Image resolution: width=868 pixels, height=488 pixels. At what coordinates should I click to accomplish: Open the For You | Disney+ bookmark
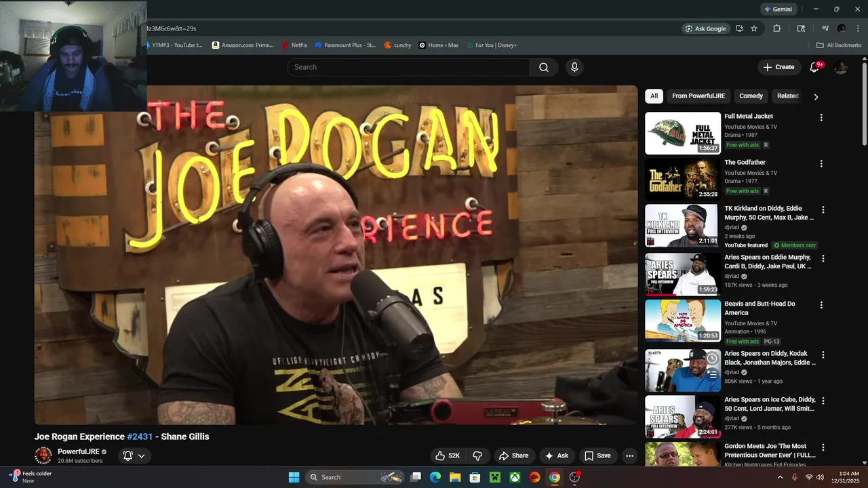(x=492, y=45)
